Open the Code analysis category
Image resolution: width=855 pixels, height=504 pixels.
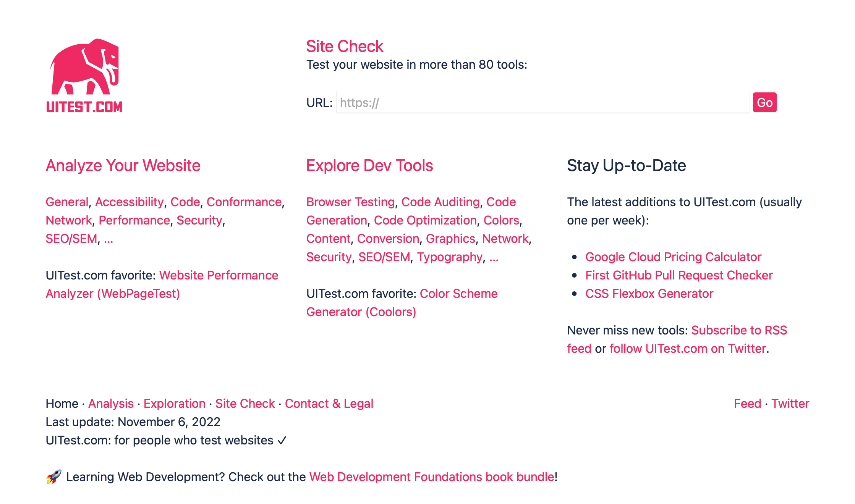[x=185, y=202]
